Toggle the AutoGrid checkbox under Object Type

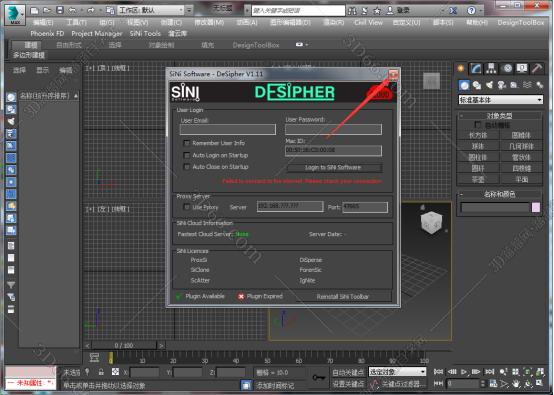(478, 125)
